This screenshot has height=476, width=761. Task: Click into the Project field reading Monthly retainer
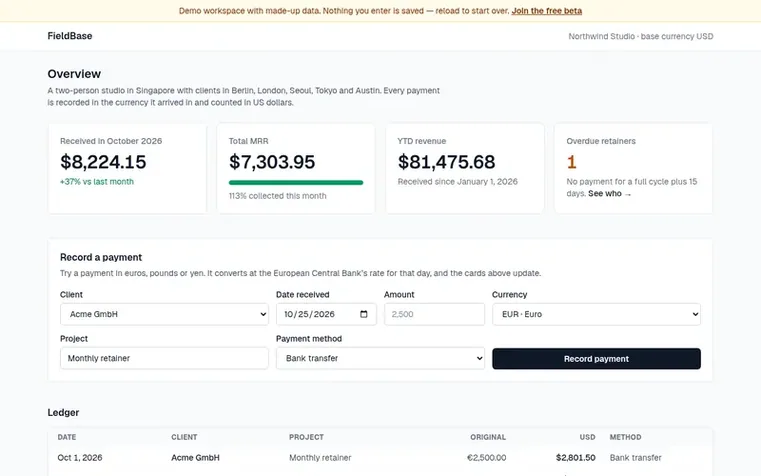(164, 358)
